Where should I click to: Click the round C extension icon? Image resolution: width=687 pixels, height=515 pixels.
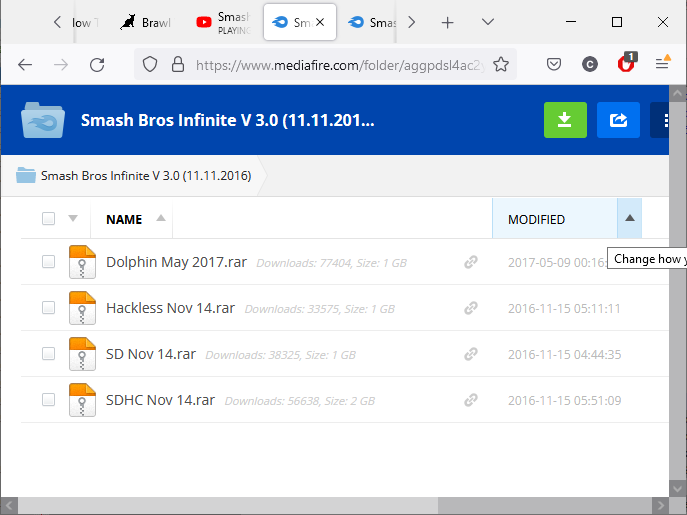590,65
